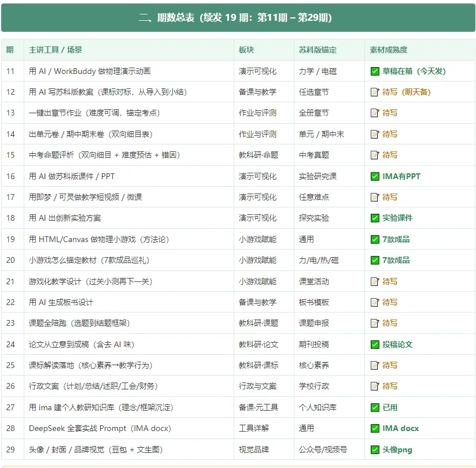Click the green checkmark beside 头像png
This screenshot has height=468, width=476.
tap(375, 450)
